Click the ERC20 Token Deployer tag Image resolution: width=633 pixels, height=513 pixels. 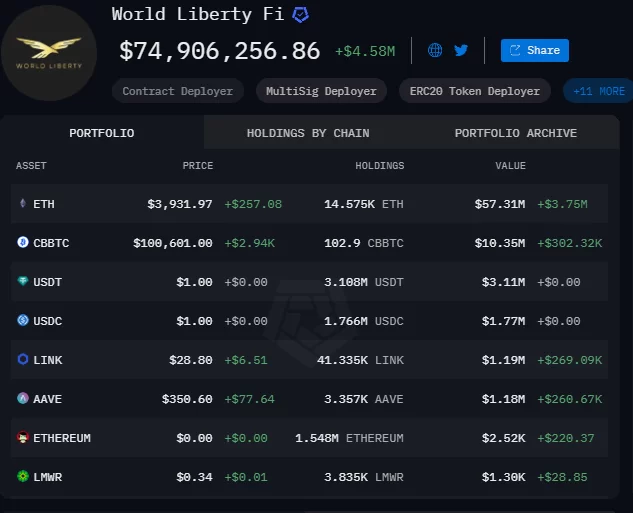tap(474, 91)
